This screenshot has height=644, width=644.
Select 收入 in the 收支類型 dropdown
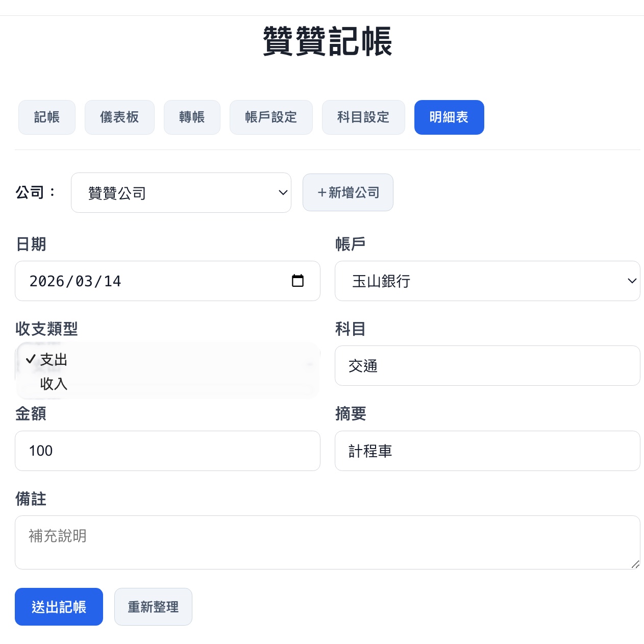coord(54,384)
